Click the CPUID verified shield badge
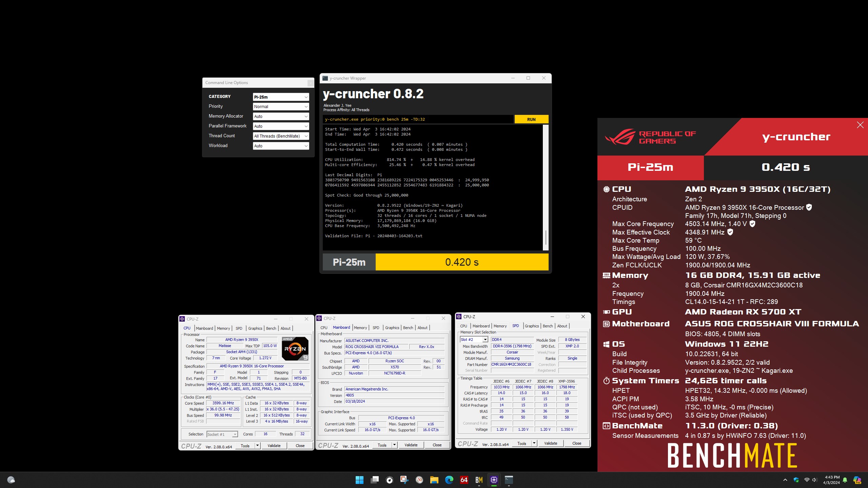The width and height of the screenshot is (868, 488). coord(809,207)
